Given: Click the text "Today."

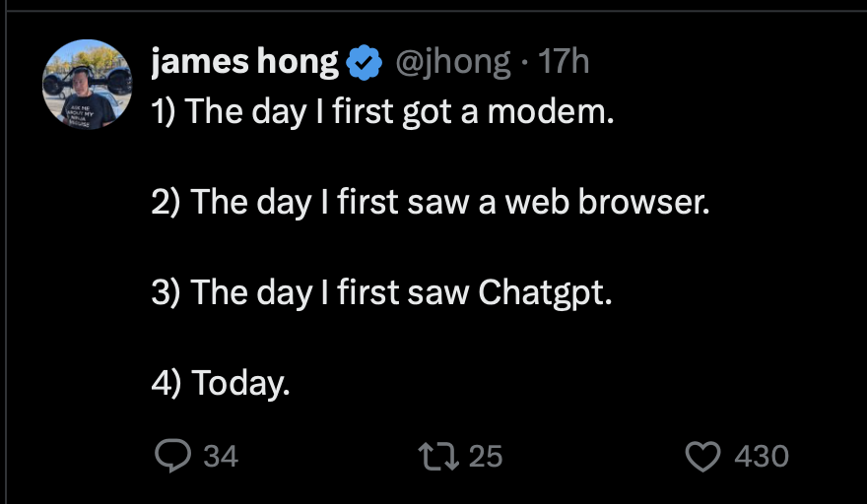Looking at the screenshot, I should [x=241, y=383].
